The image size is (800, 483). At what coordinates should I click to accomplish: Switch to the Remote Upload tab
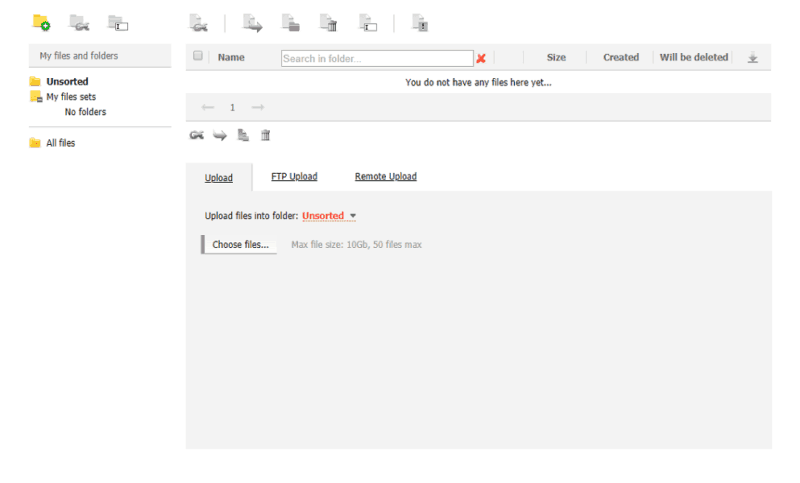click(385, 177)
